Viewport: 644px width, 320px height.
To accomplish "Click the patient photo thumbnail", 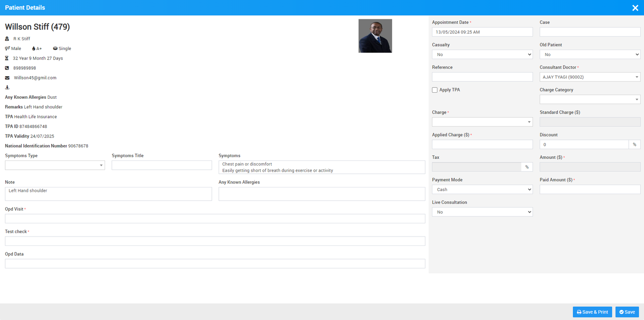I will point(375,36).
